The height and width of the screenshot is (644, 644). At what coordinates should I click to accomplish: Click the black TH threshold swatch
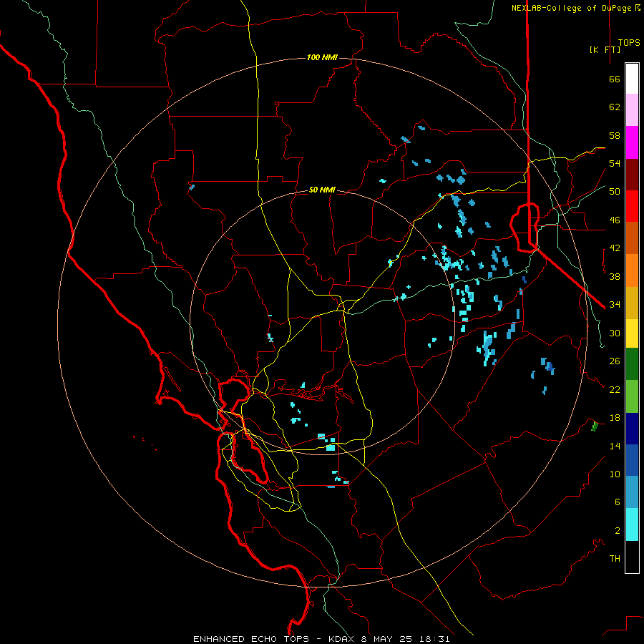[632, 557]
